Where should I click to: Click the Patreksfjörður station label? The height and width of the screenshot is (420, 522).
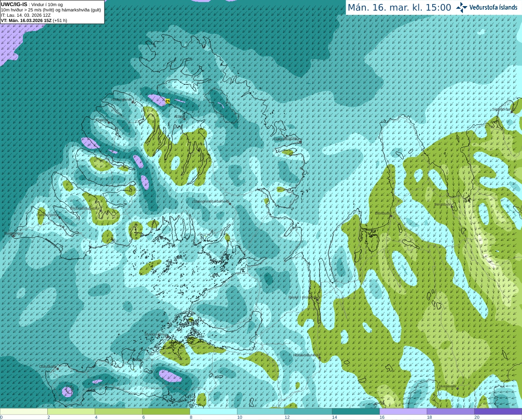tap(48, 214)
